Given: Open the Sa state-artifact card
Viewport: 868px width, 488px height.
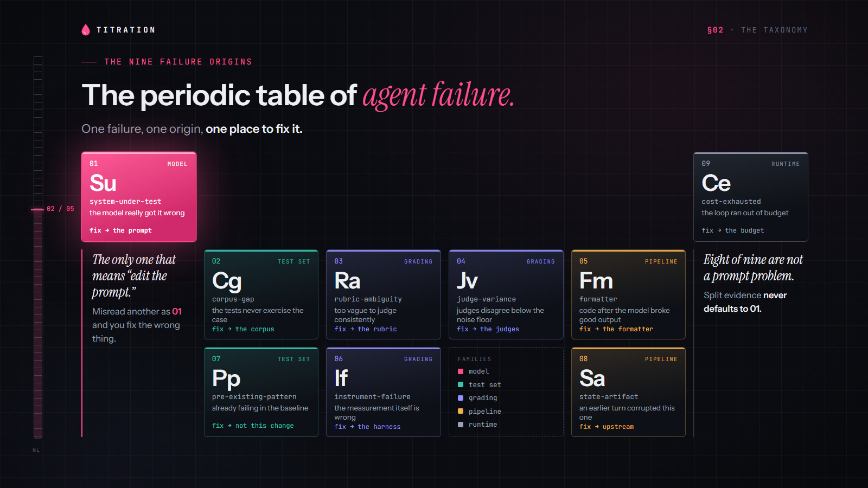Looking at the screenshot, I should pyautogui.click(x=628, y=392).
